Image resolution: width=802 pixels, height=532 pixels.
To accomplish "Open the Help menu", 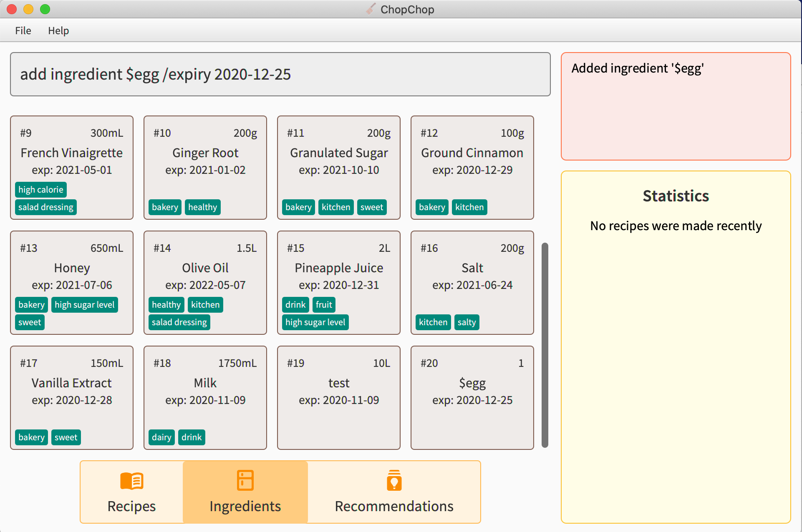I will 58,30.
